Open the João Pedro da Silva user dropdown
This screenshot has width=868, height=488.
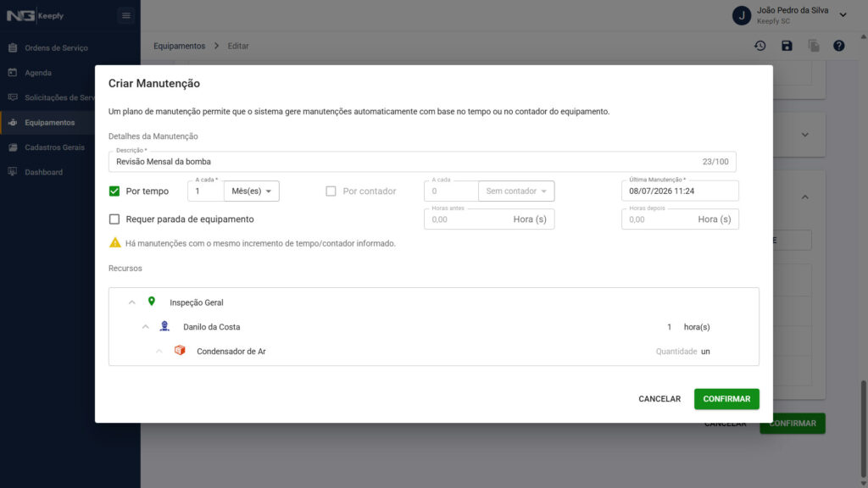coord(843,15)
